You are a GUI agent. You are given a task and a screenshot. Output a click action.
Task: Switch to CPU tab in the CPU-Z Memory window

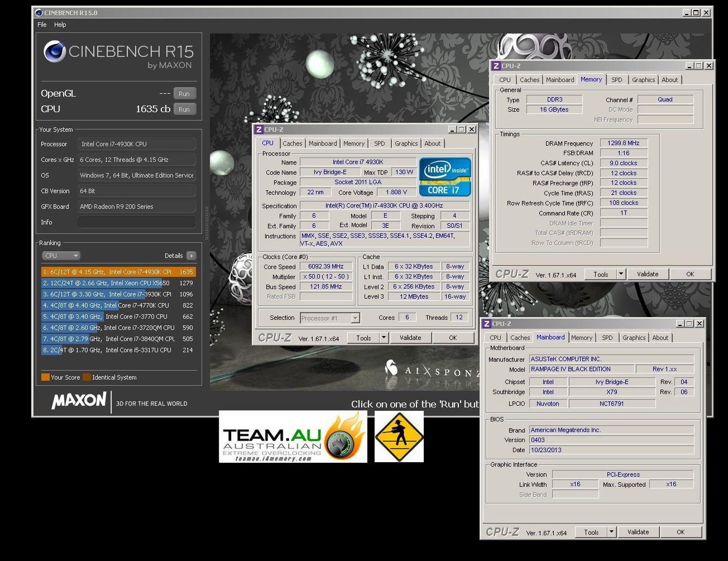(505, 80)
